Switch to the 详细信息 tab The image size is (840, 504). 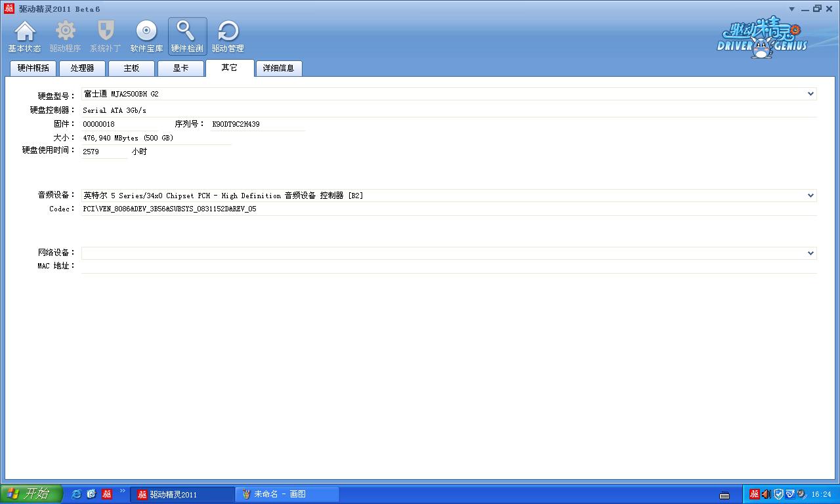tap(279, 68)
